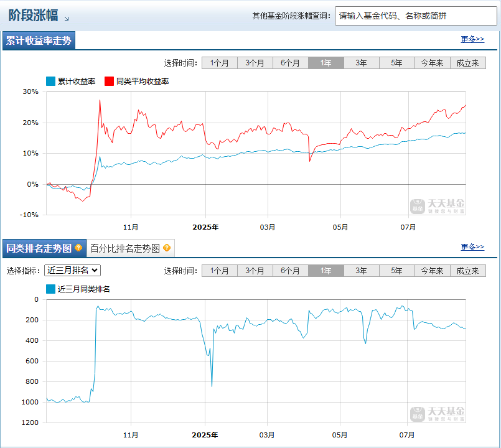The image size is (501, 448).
Task: Select 1个月 range in yield chart
Action: (220, 63)
